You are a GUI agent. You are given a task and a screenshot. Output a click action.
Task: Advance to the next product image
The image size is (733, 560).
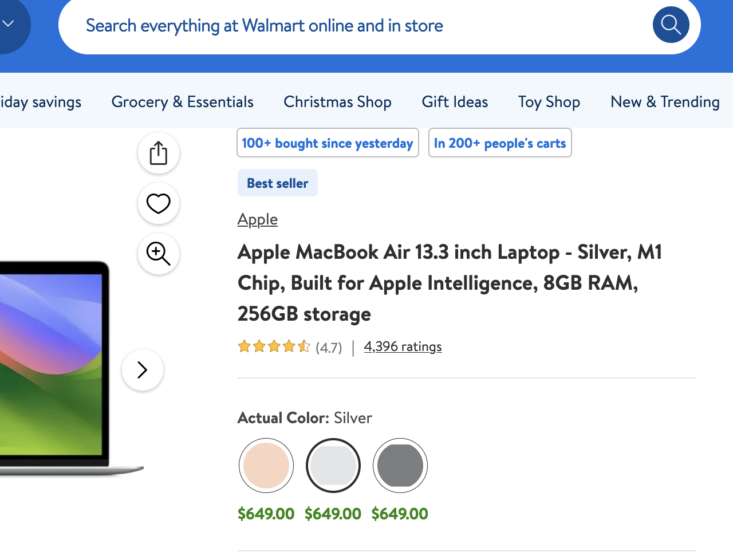[142, 370]
